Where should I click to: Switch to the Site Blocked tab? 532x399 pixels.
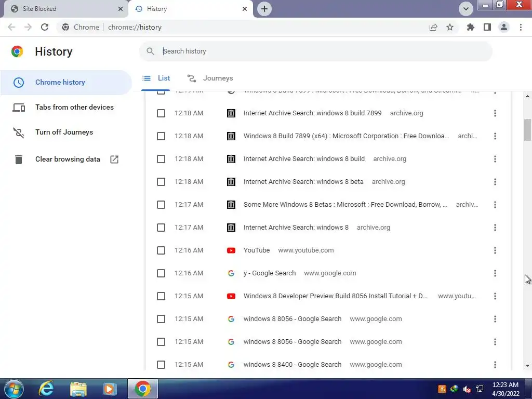pos(65,9)
